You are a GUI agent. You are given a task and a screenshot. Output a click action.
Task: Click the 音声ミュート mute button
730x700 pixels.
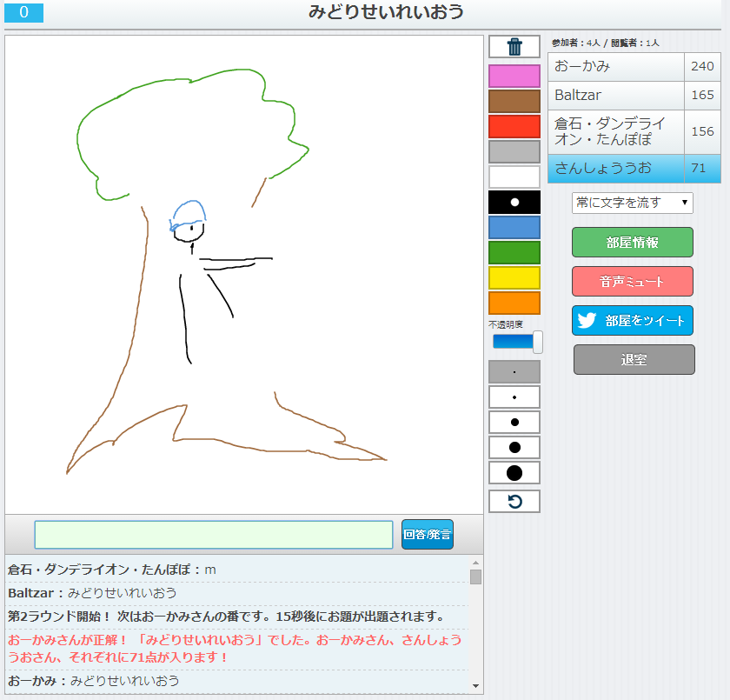point(633,281)
